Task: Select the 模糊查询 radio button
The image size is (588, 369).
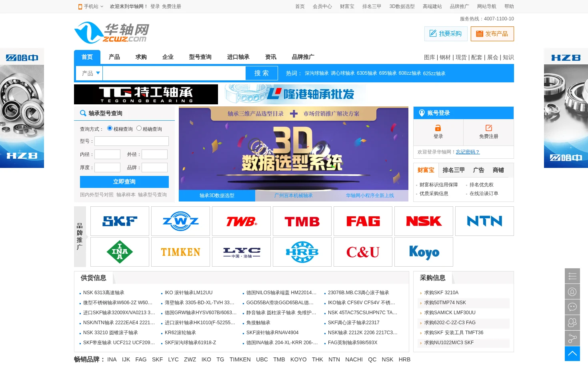Action: (x=110, y=128)
